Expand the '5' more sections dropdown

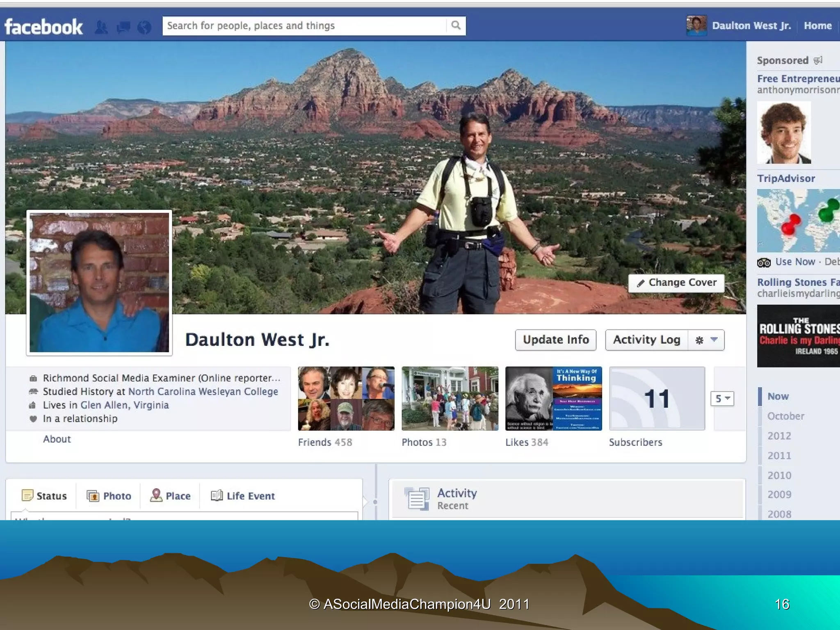[x=722, y=398]
